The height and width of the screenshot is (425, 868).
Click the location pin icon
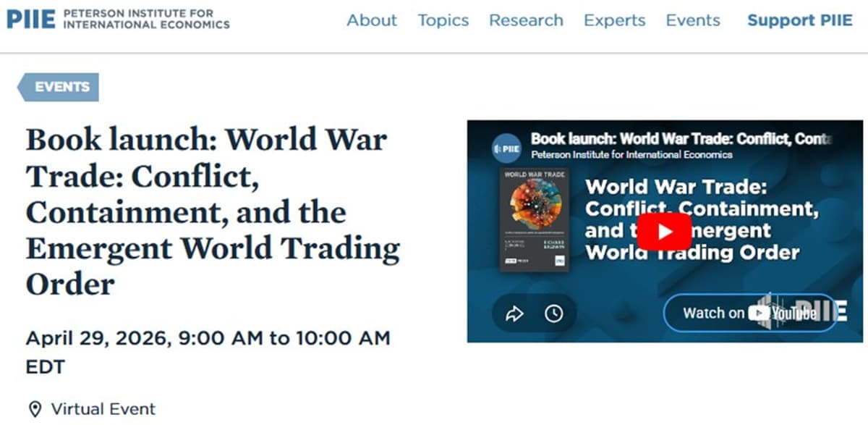tap(35, 409)
